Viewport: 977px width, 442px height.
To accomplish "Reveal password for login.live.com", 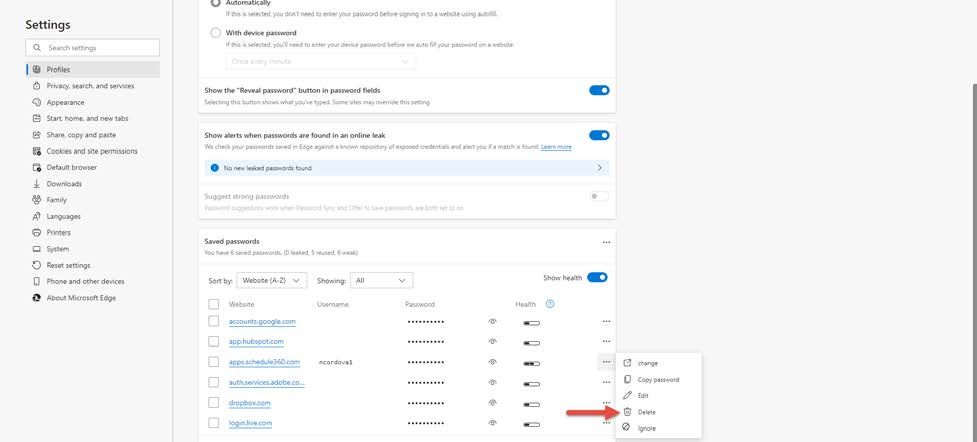I will (492, 423).
